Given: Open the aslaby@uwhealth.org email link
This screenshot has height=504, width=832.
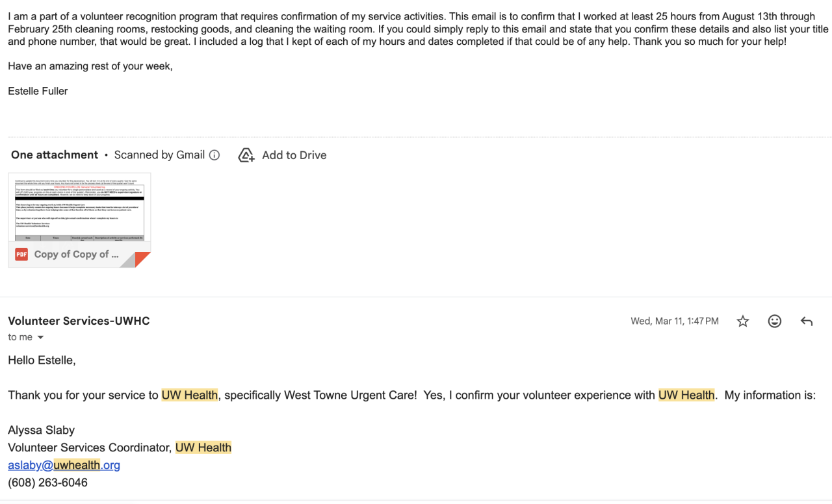Looking at the screenshot, I should (x=64, y=465).
